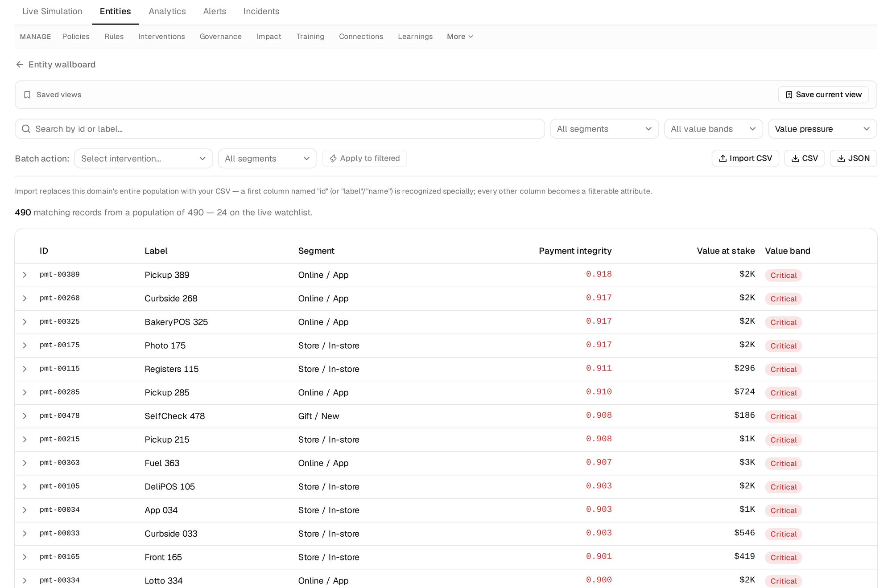The image size is (892, 588).
Task: Download data as CSV
Action: pyautogui.click(x=805, y=159)
